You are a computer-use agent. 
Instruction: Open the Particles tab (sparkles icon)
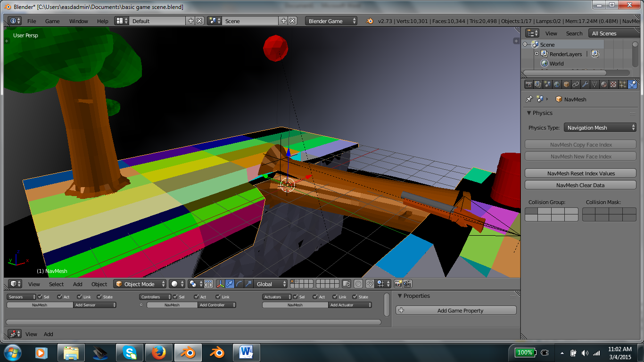tap(623, 84)
